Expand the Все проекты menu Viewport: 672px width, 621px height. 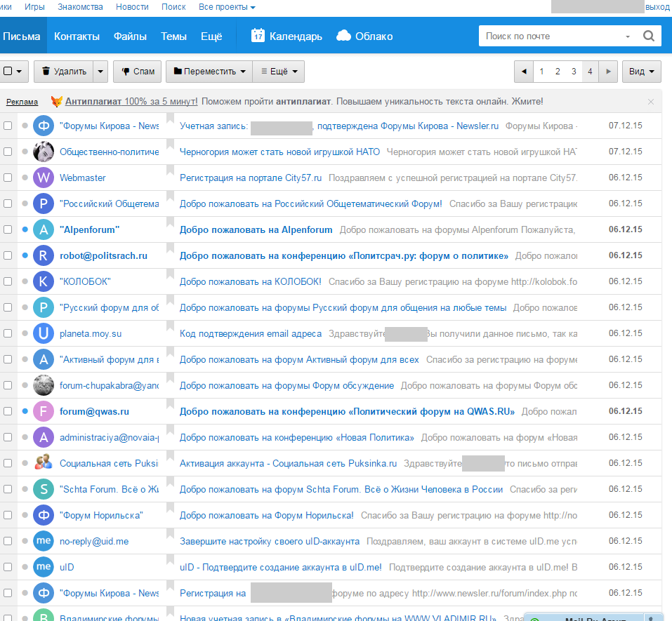[227, 7]
